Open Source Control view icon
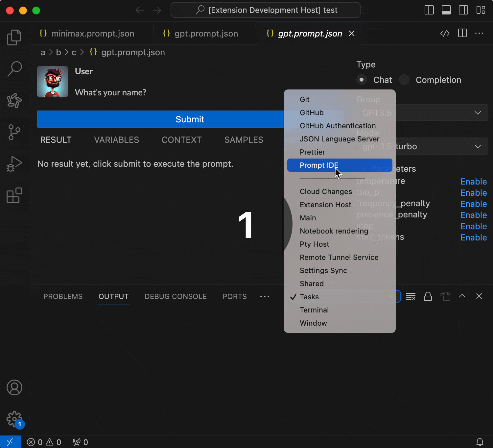The image size is (493, 448). click(x=14, y=132)
